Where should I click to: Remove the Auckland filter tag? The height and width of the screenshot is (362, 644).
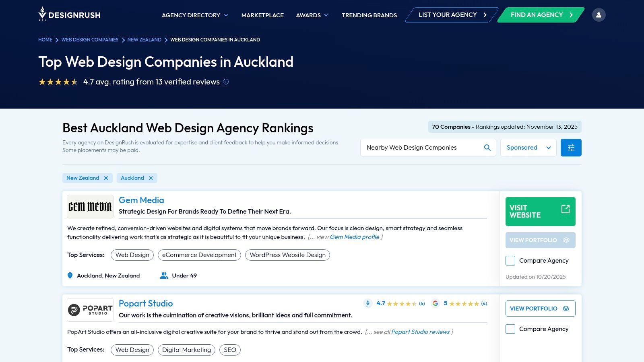(x=151, y=178)
